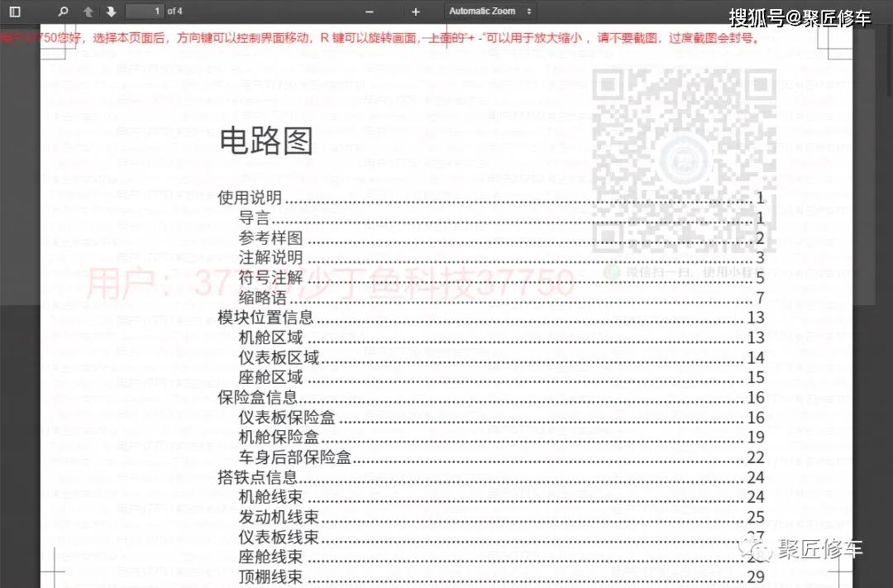Open the Automatic Zoom dropdown
Screen dimensions: 893x588
(489, 12)
